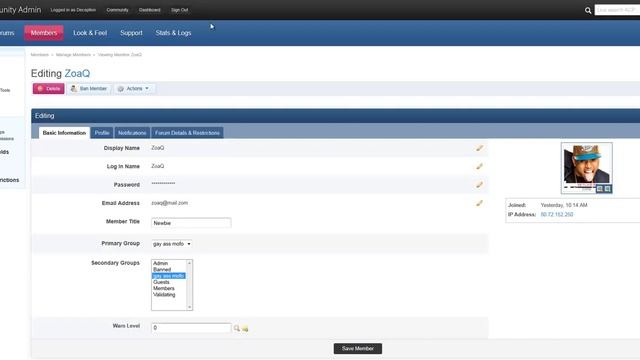Open the Support menu
This screenshot has height=360, width=640.
[x=131, y=33]
